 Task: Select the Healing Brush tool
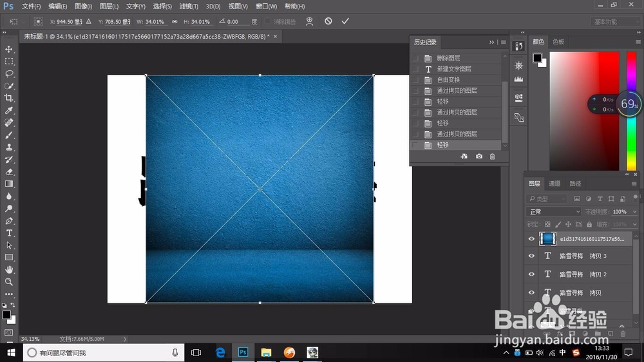8,123
